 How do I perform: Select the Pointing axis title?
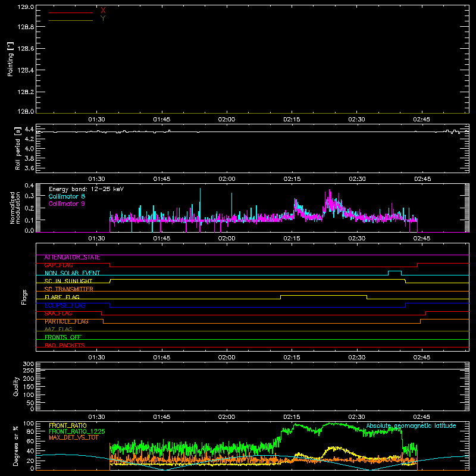11,59
